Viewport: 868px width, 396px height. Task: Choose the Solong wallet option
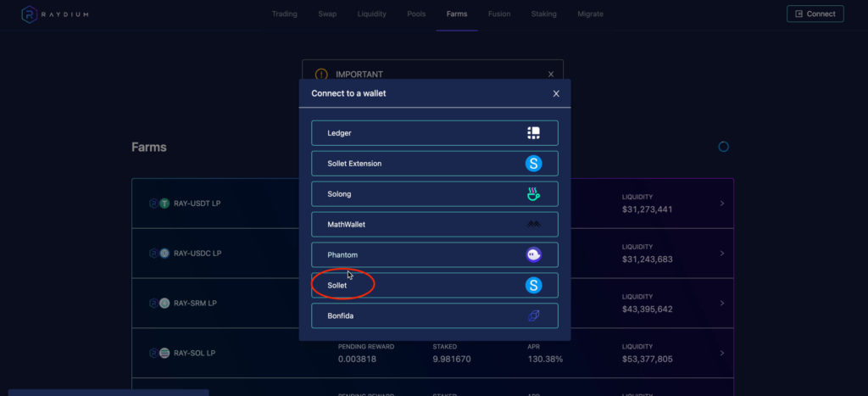(x=435, y=194)
